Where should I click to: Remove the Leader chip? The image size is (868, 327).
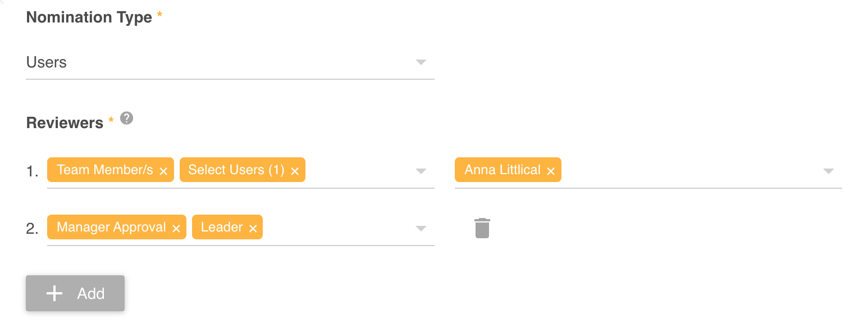click(253, 227)
